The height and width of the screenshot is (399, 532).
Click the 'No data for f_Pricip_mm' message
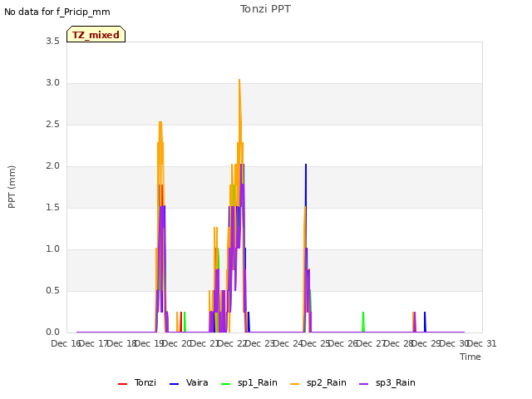click(x=57, y=12)
